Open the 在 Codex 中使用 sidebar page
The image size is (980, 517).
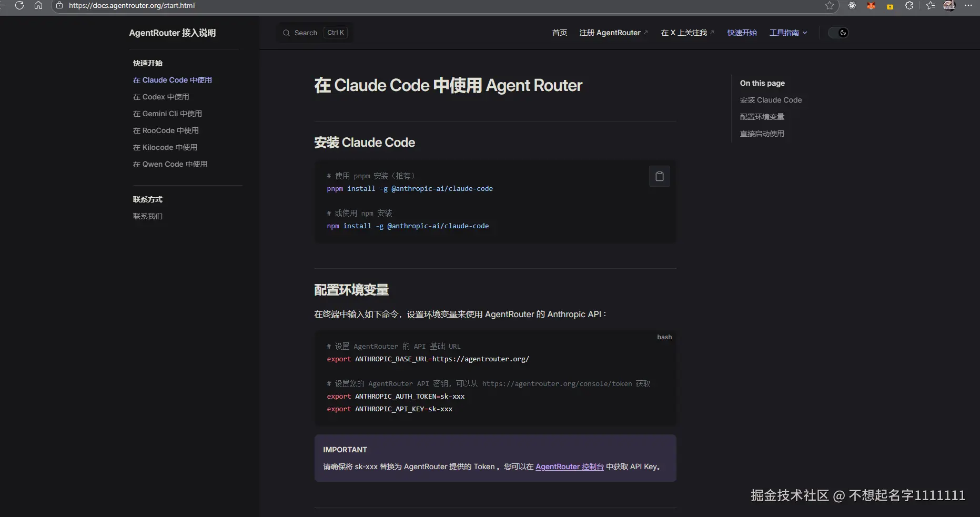pos(161,97)
